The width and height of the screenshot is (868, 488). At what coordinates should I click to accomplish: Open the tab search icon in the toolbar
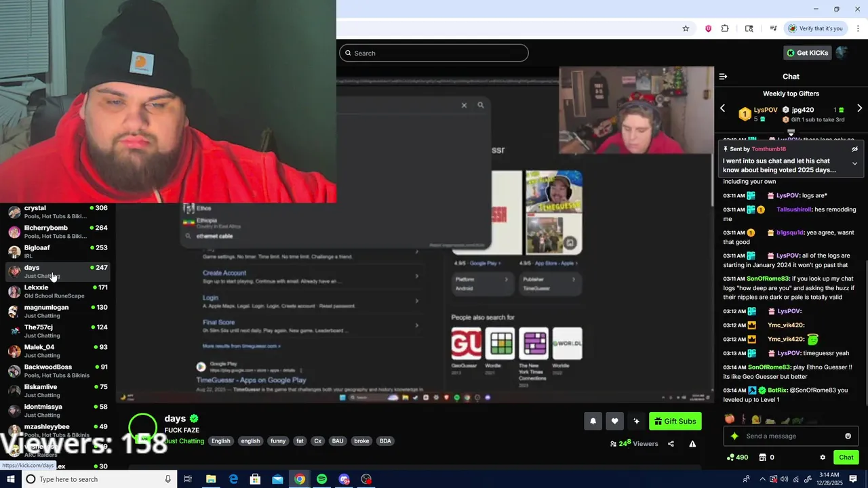[749, 28]
